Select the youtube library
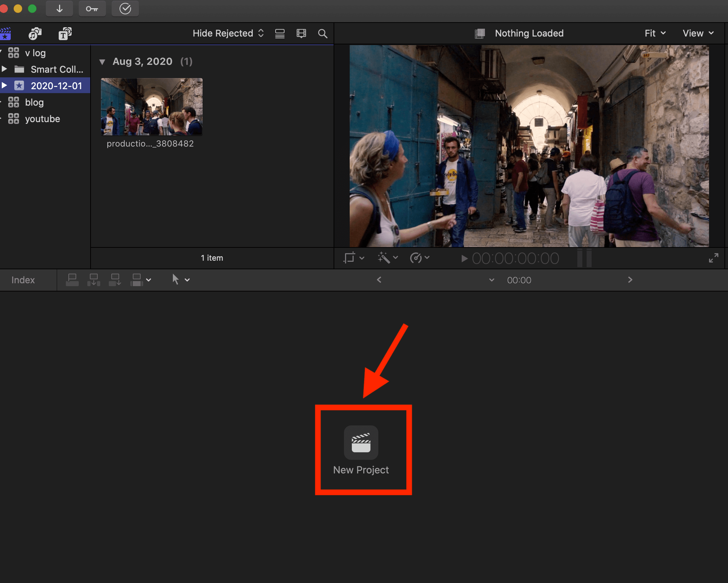Screen dimensions: 728x583 click(x=42, y=119)
